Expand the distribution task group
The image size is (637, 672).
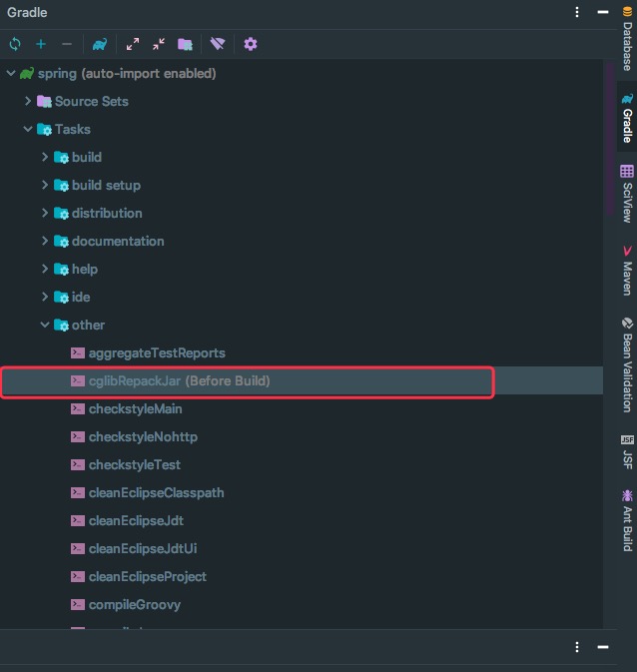(x=45, y=213)
